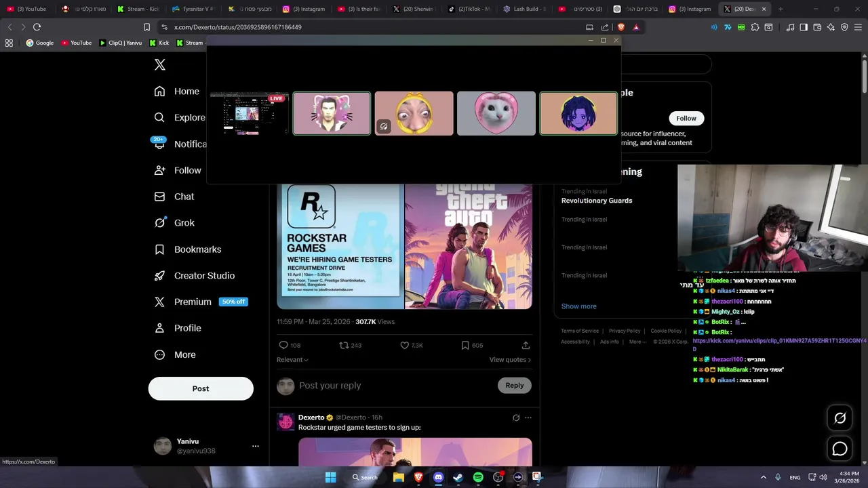Click the Windows Start button
This screenshot has height=488, width=868.
click(330, 477)
